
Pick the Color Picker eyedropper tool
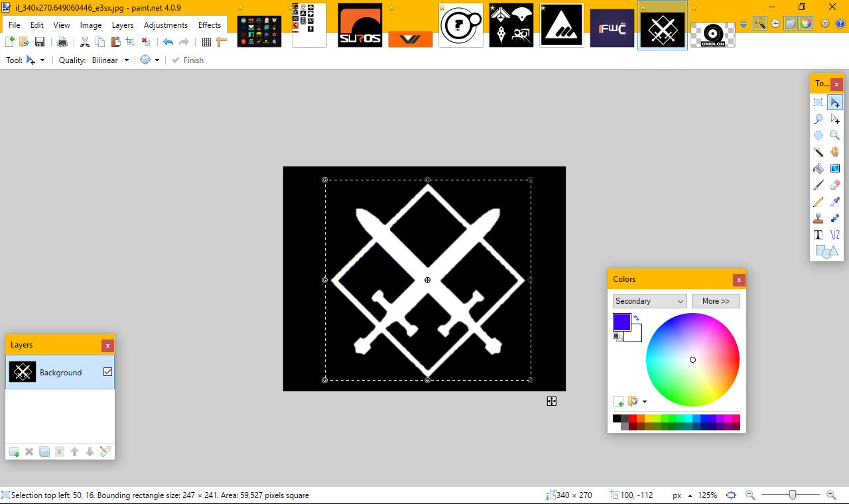835,202
